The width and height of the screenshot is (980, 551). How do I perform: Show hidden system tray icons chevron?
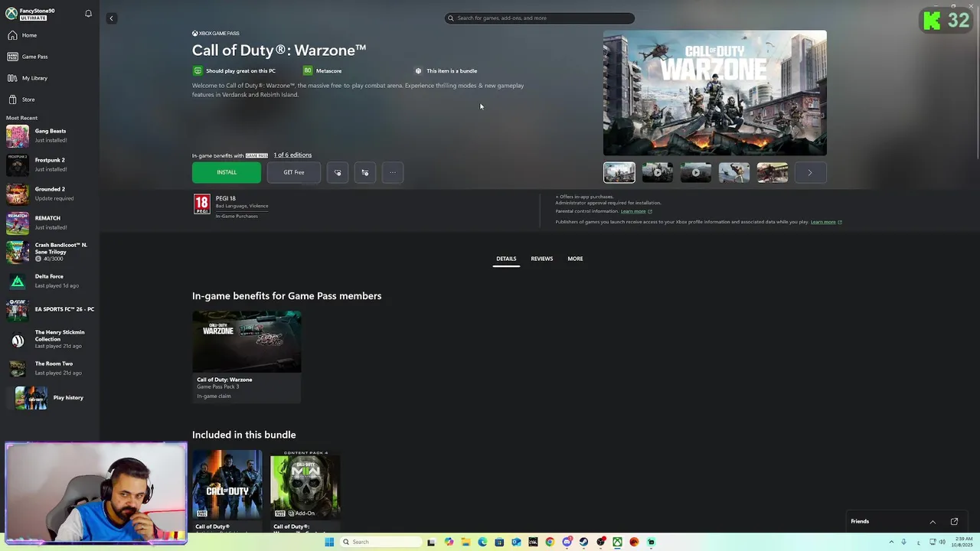890,542
